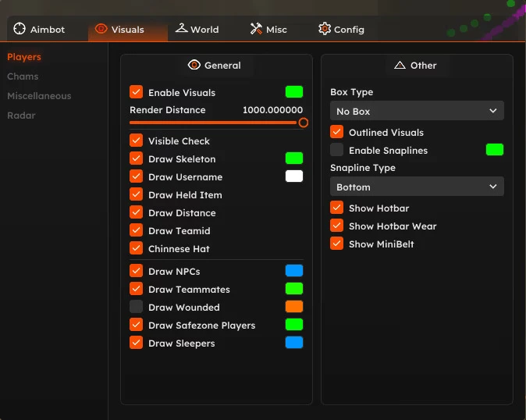Click the triangle icon beside Other heading
Screen dimensions: 526x420
(400, 65)
